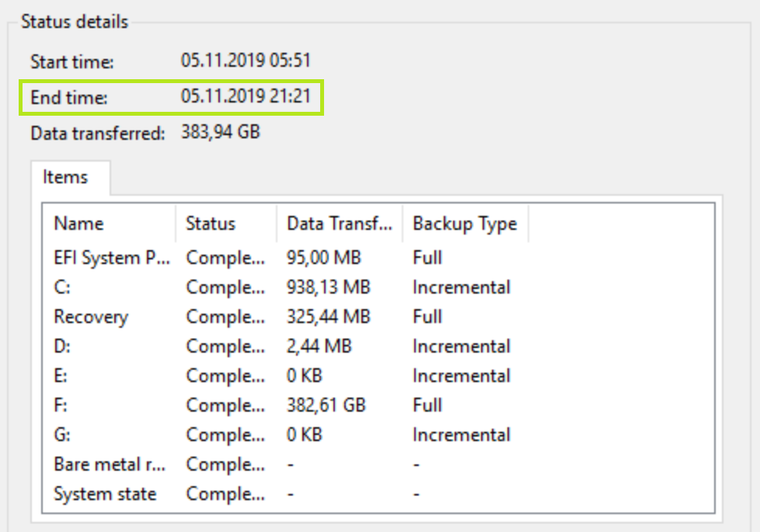Select the G: drive row
Viewport: 760px width, 532px height.
coord(62,435)
